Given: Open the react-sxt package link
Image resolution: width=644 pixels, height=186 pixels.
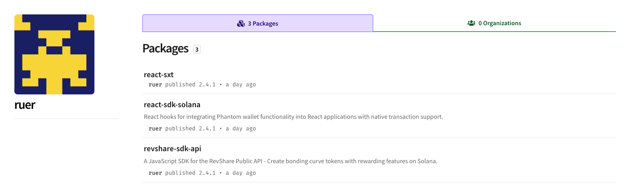Looking at the screenshot, I should (158, 74).
